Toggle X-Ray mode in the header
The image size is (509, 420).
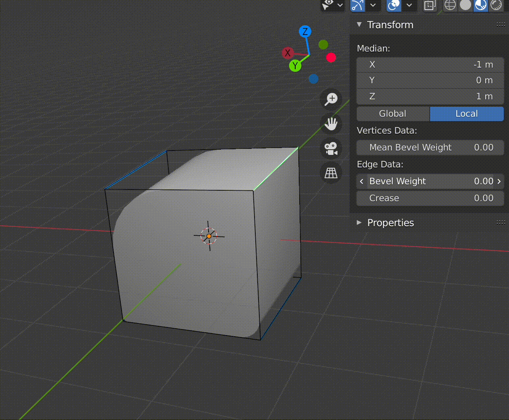click(x=430, y=6)
